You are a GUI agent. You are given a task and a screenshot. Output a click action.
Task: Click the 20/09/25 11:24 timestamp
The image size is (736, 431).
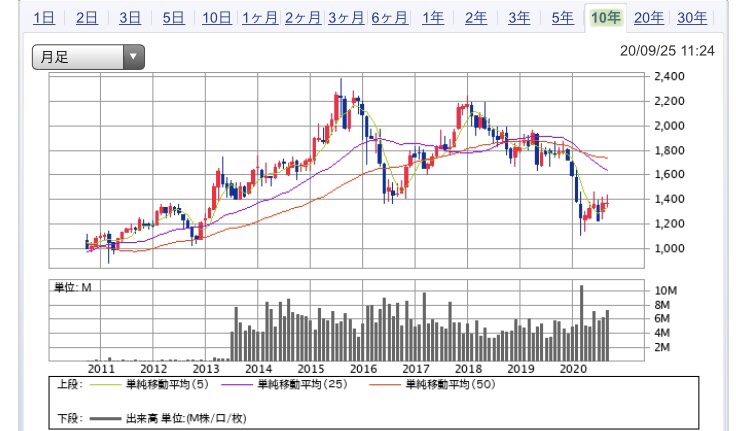tap(667, 51)
